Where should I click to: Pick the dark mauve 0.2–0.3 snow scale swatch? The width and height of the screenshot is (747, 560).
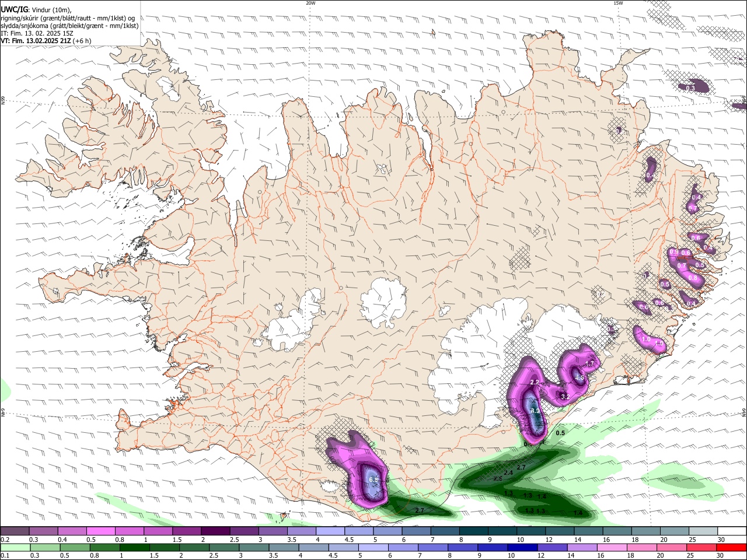tap(15, 531)
